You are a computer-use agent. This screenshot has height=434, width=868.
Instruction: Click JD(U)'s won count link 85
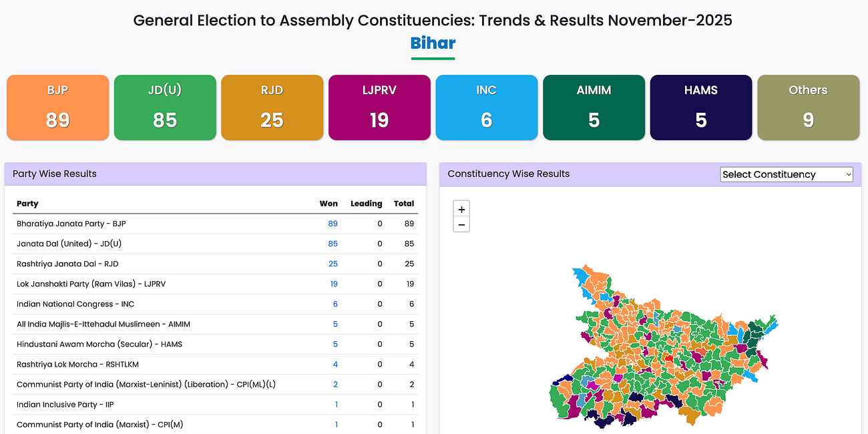tap(333, 244)
